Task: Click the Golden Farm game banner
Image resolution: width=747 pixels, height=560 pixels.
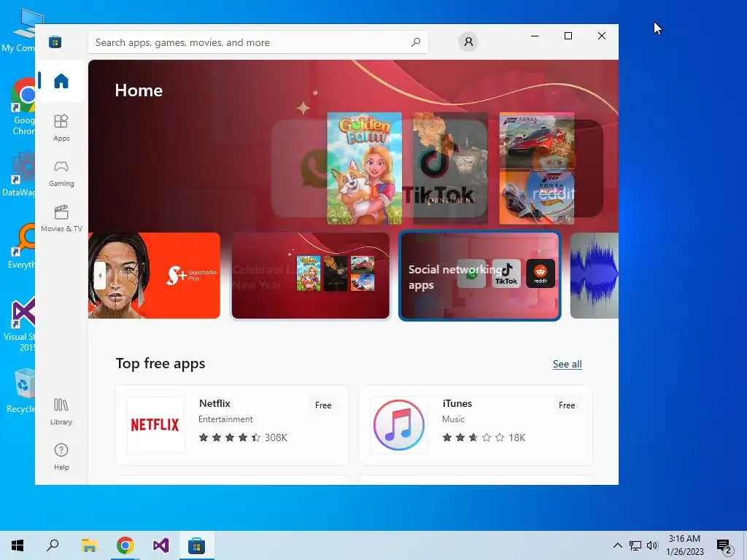Action: (365, 168)
